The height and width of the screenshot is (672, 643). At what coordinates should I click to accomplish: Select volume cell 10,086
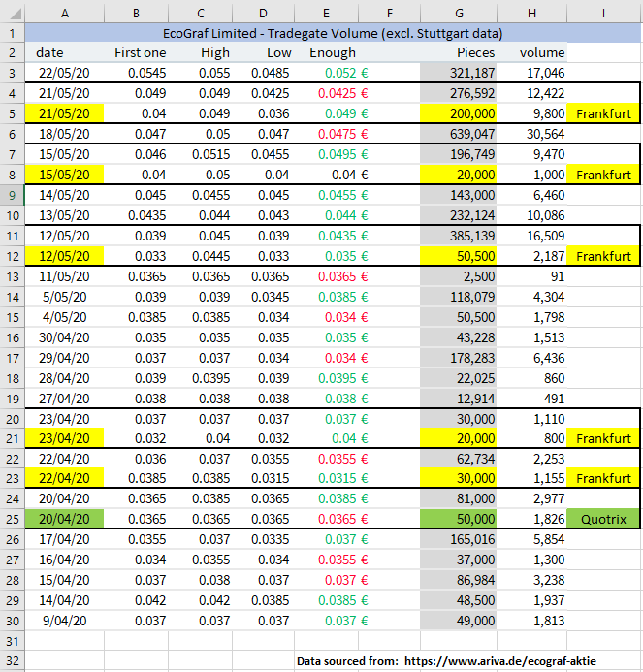pyautogui.click(x=531, y=215)
